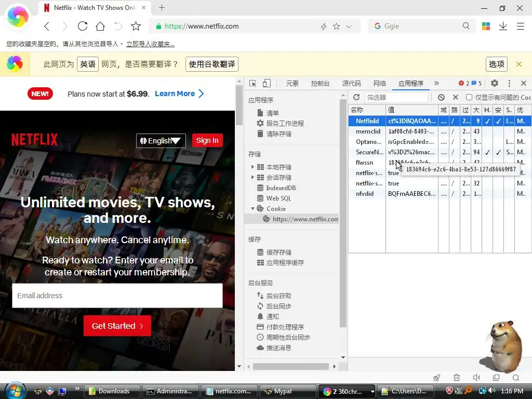Select the 应用程序 tab
This screenshot has height=399, width=532.
pos(411,84)
